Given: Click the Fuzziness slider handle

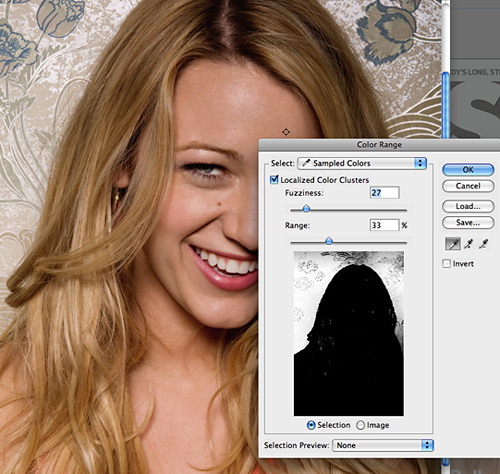Looking at the screenshot, I should pos(306,209).
